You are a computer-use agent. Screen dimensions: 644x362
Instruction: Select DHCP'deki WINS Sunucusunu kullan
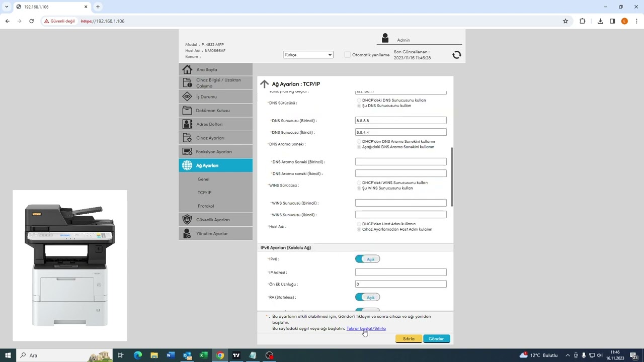359,183
